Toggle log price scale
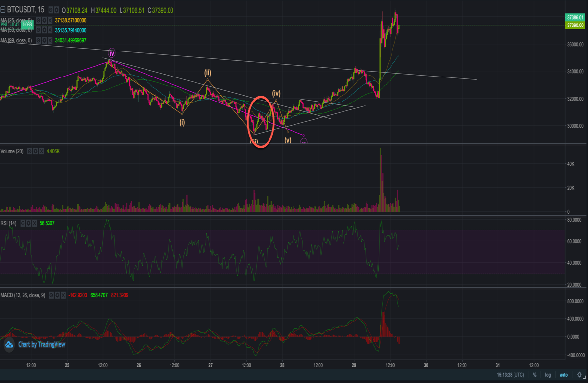Viewport: 588px width, 383px height. point(548,375)
